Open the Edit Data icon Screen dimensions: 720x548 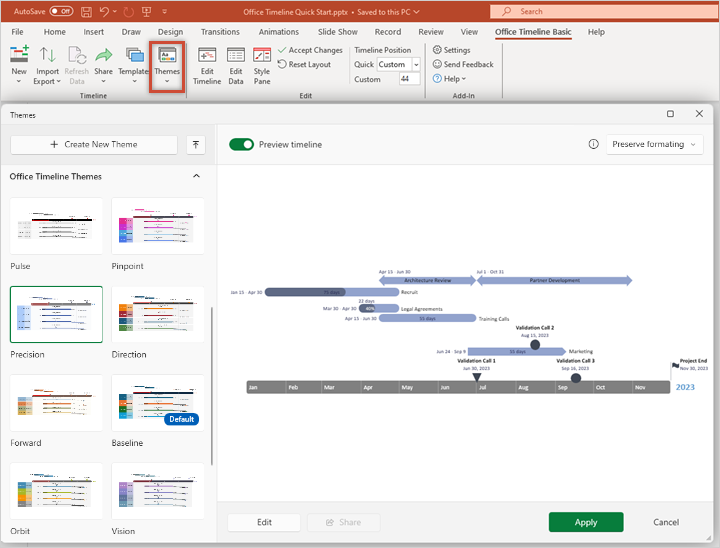coord(236,57)
